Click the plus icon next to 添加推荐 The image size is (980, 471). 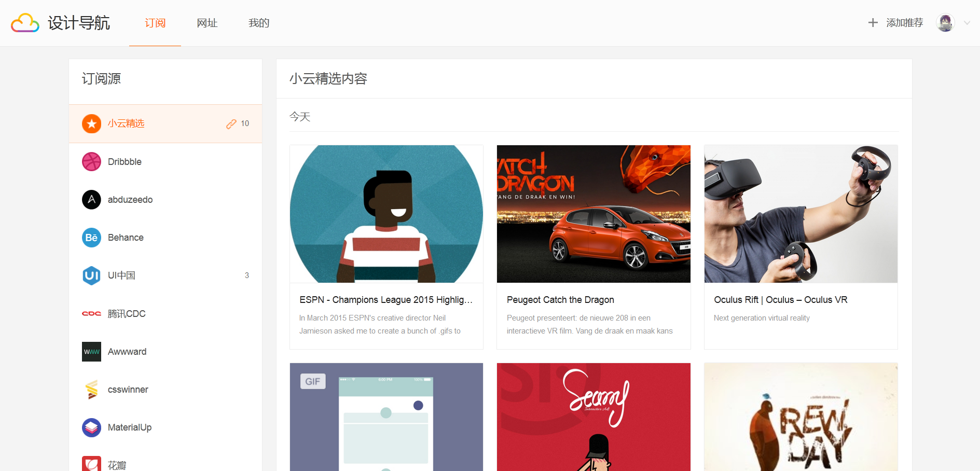pyautogui.click(x=873, y=23)
